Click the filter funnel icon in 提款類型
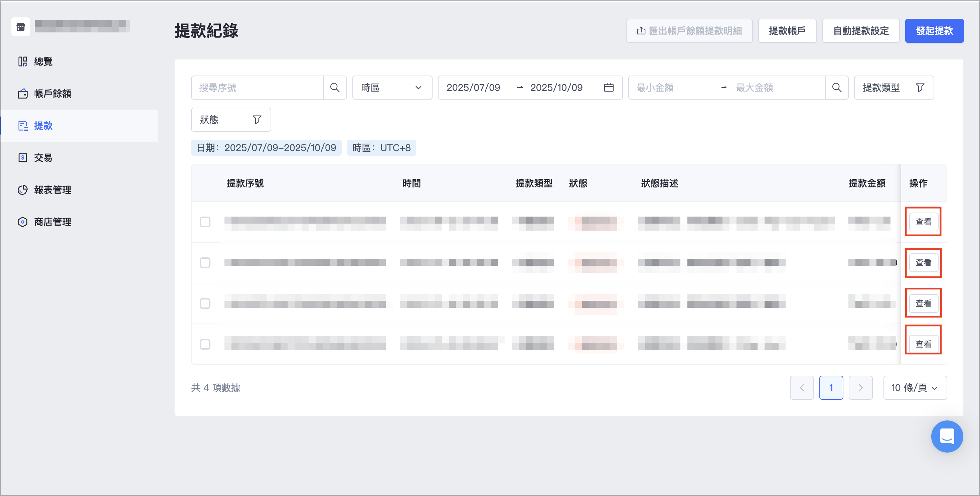Viewport: 980px width, 496px height. (920, 88)
